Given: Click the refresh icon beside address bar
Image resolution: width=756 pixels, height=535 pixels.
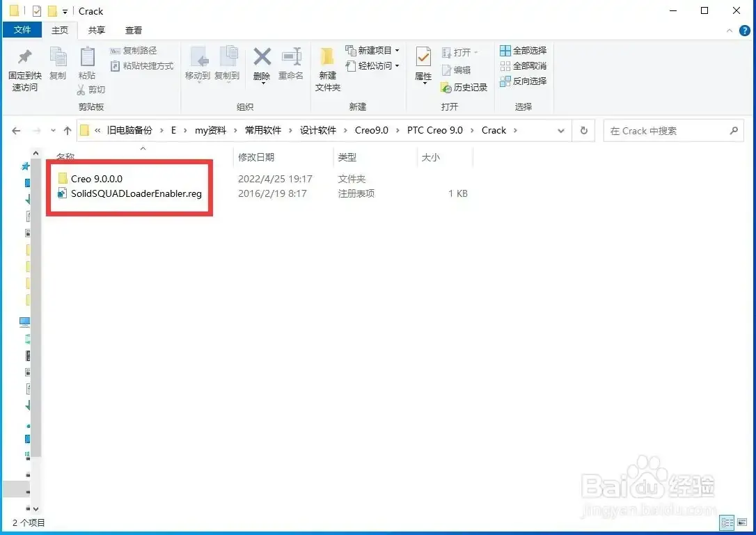Looking at the screenshot, I should 584,131.
